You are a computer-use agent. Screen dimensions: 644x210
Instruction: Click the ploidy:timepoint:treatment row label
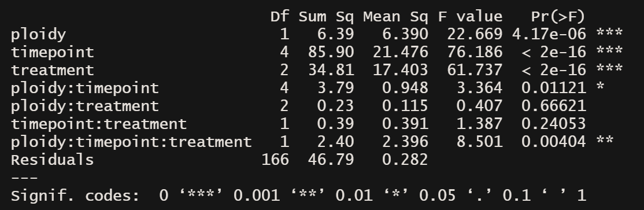point(131,142)
